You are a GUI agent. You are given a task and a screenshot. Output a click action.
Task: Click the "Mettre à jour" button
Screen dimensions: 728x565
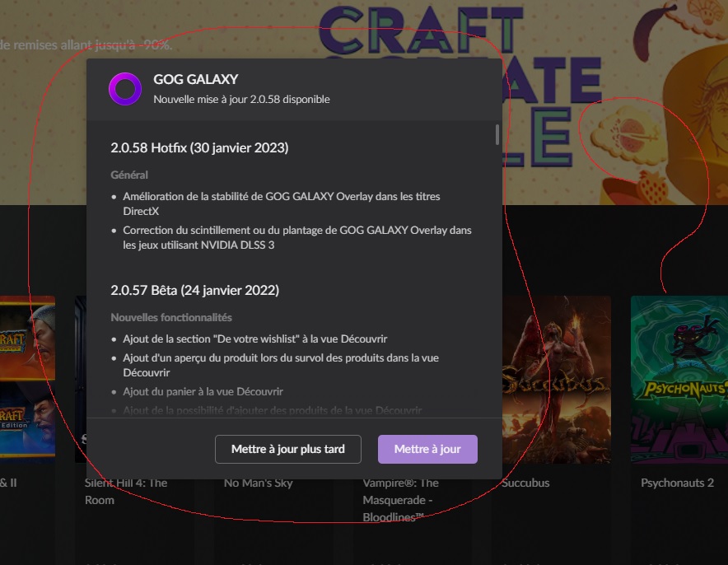click(x=427, y=449)
